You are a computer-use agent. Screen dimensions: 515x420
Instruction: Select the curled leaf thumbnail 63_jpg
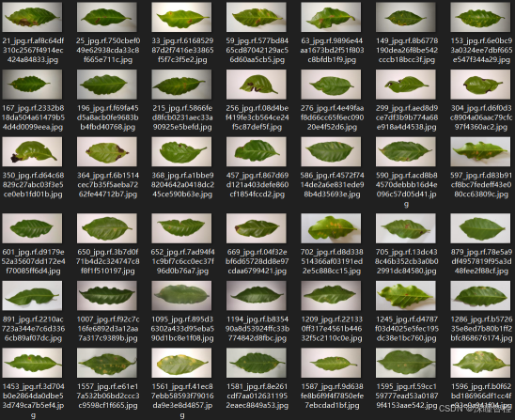point(331,17)
